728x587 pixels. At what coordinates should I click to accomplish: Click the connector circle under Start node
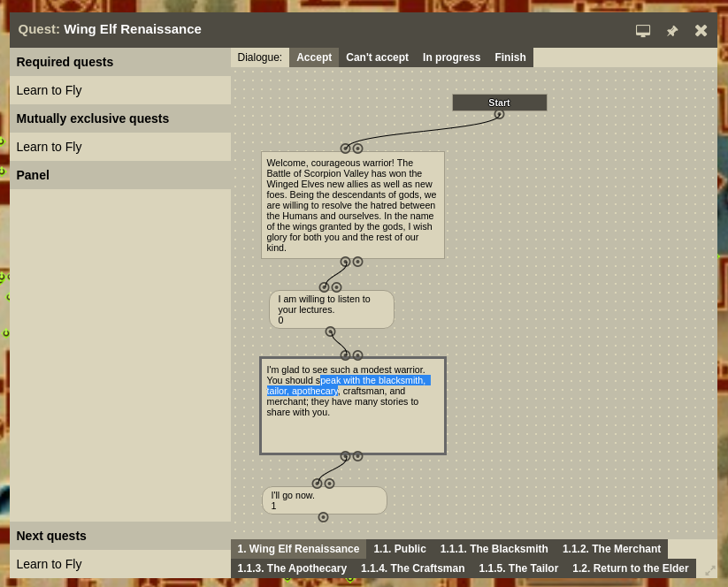pos(499,114)
